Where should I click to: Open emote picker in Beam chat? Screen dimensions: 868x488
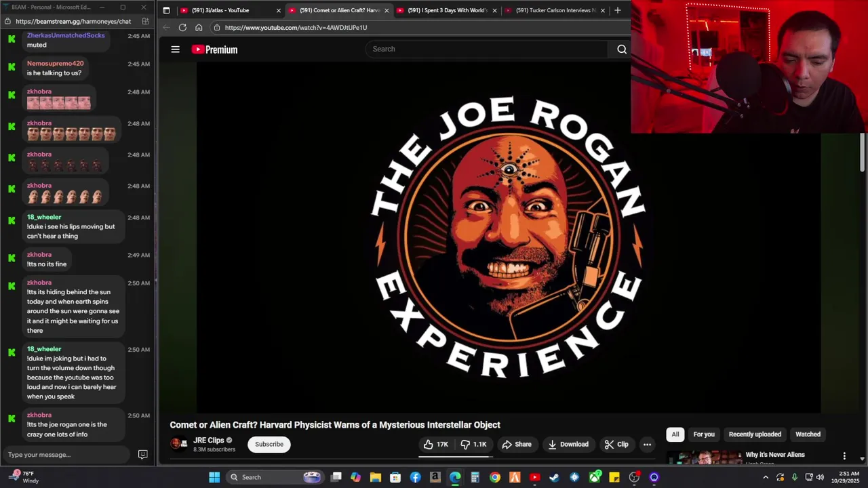(x=142, y=454)
